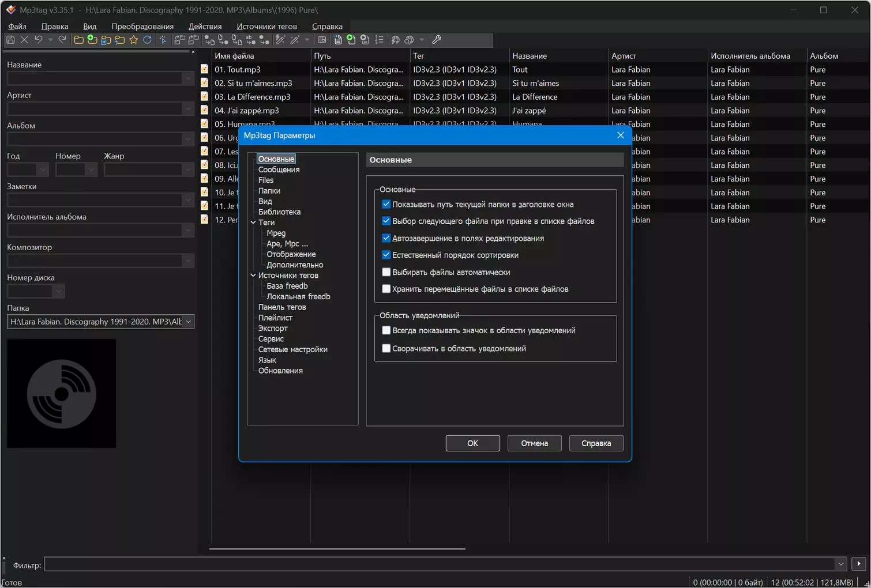Enable 'Выбирать файлы автоматически' checkbox
This screenshot has height=588, width=871.
coord(386,272)
